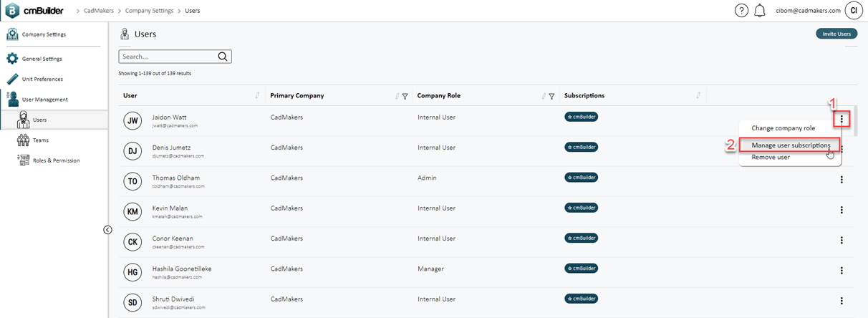The image size is (868, 318).
Task: Click the name Conor Keenan
Action: click(x=173, y=238)
